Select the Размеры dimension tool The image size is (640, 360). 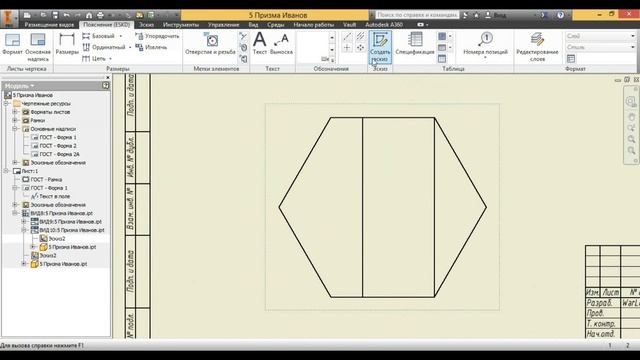click(67, 44)
